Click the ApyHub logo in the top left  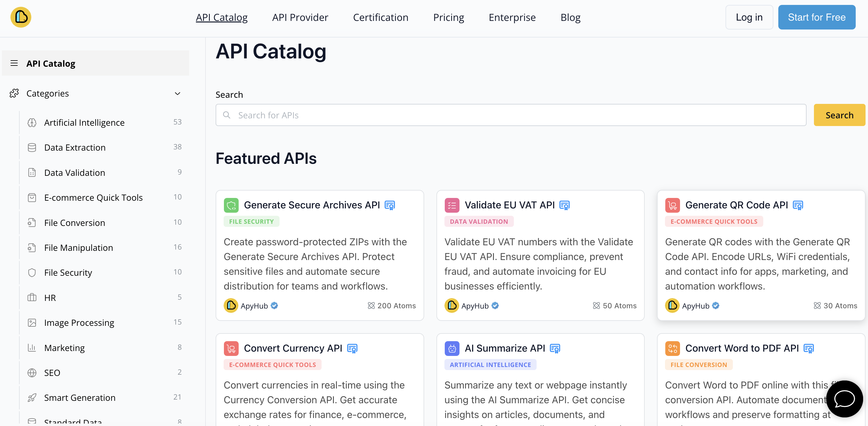21,17
